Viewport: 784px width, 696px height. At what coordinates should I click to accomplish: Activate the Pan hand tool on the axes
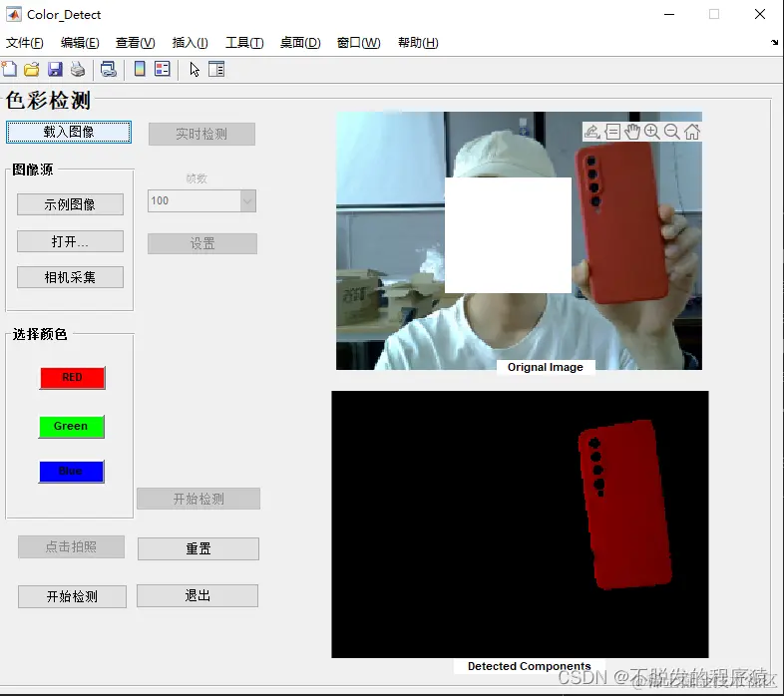point(632,132)
